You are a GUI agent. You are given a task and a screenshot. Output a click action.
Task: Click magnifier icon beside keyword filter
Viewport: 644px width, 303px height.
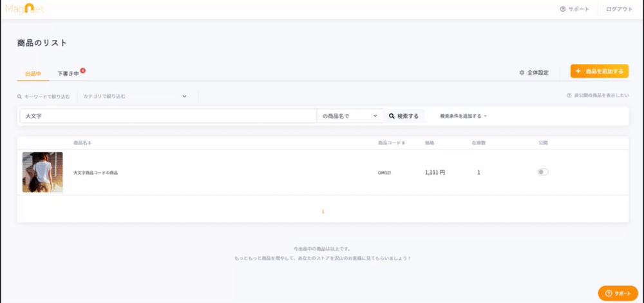click(x=19, y=97)
